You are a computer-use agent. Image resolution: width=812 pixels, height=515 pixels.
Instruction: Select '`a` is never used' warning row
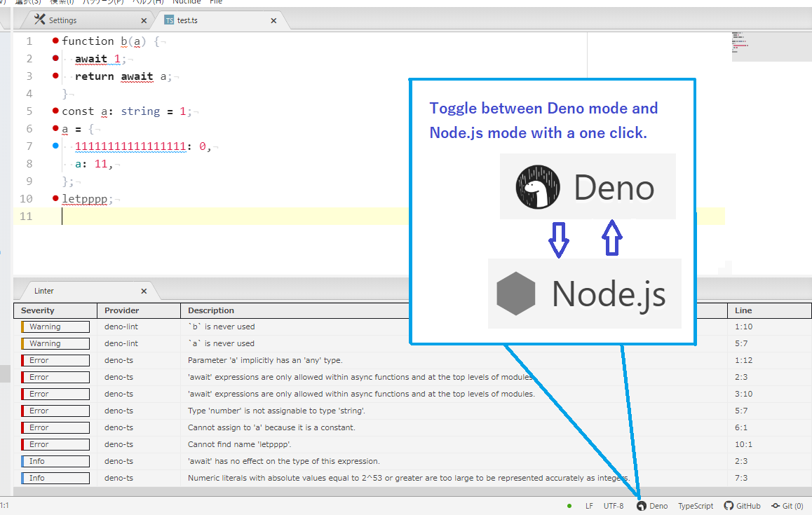click(x=412, y=343)
